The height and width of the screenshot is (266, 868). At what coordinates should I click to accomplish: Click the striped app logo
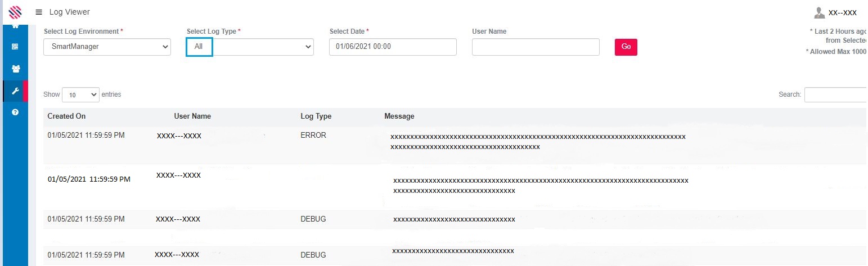tap(15, 12)
